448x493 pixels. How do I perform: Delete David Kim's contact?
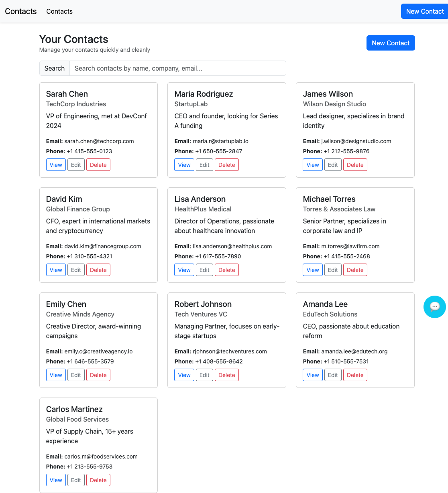98,270
